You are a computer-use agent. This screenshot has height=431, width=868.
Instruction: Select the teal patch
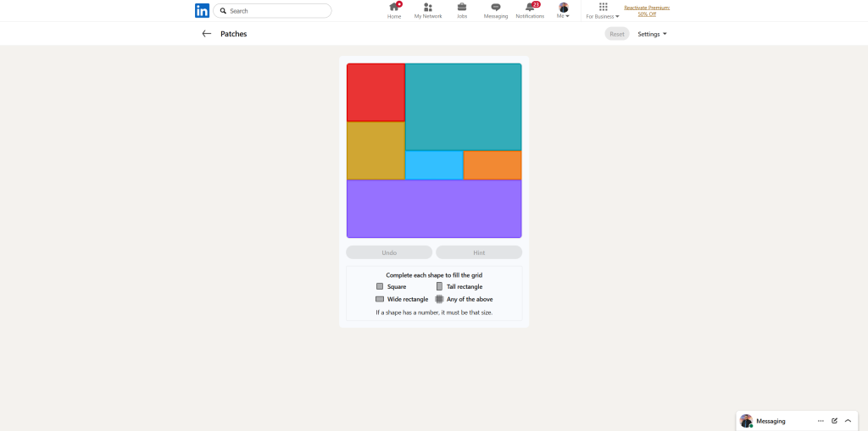(464, 107)
